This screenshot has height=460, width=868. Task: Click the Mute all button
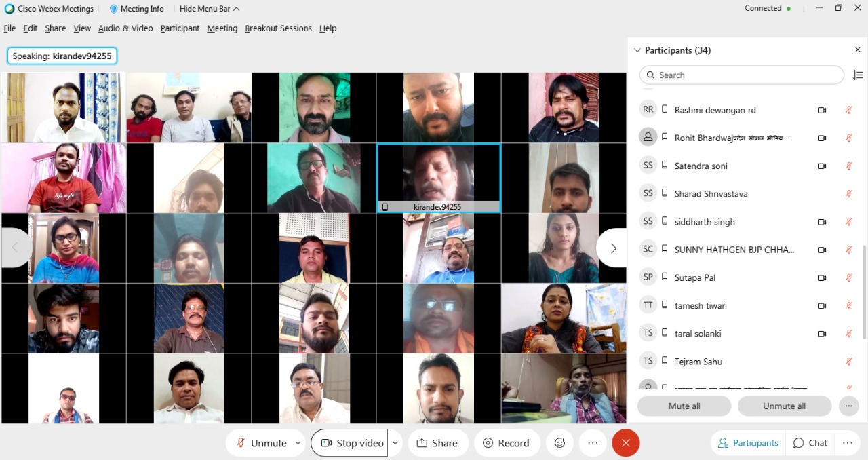684,406
